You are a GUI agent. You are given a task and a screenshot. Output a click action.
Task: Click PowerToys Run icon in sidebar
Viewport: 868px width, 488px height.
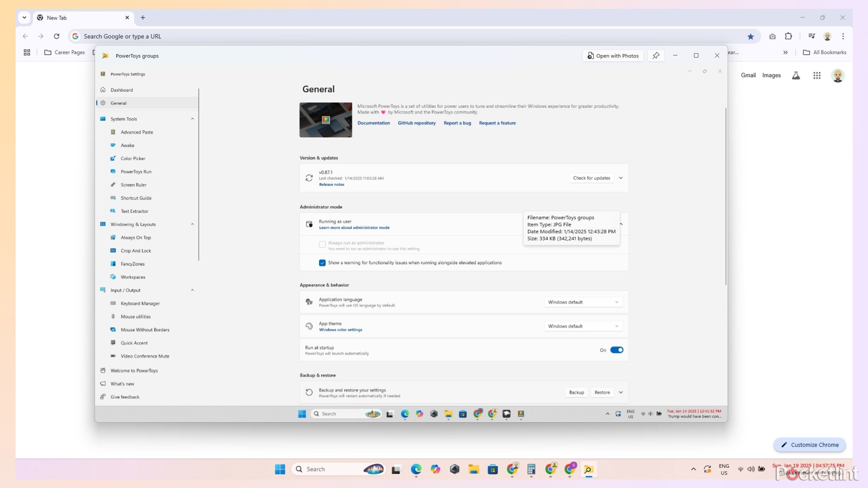click(113, 171)
